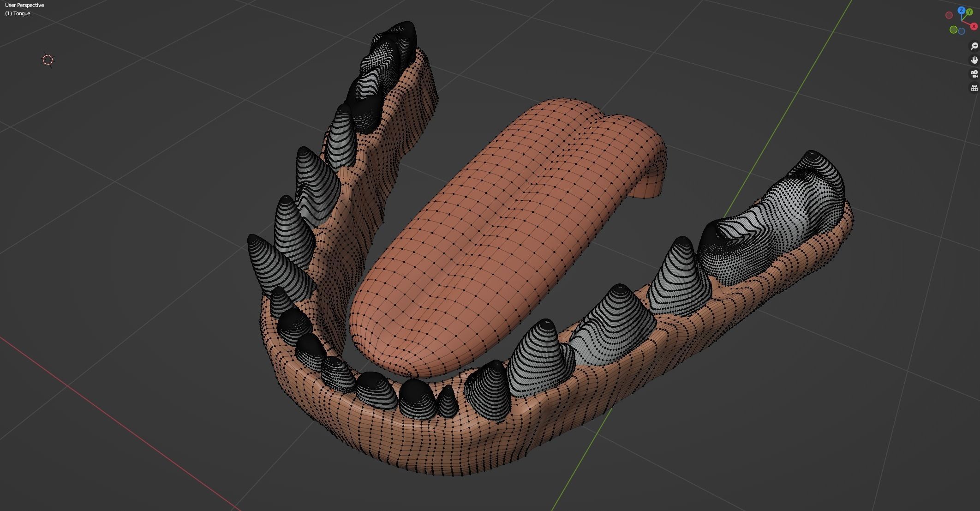This screenshot has height=511, width=980.
Task: Click the red X axis gizmo handle
Action: point(974,27)
